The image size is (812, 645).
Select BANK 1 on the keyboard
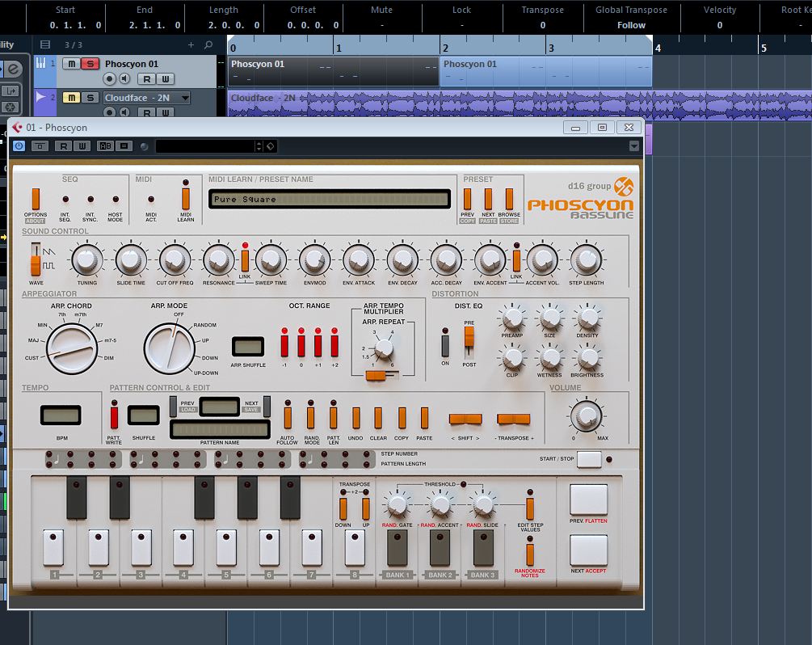click(x=398, y=548)
